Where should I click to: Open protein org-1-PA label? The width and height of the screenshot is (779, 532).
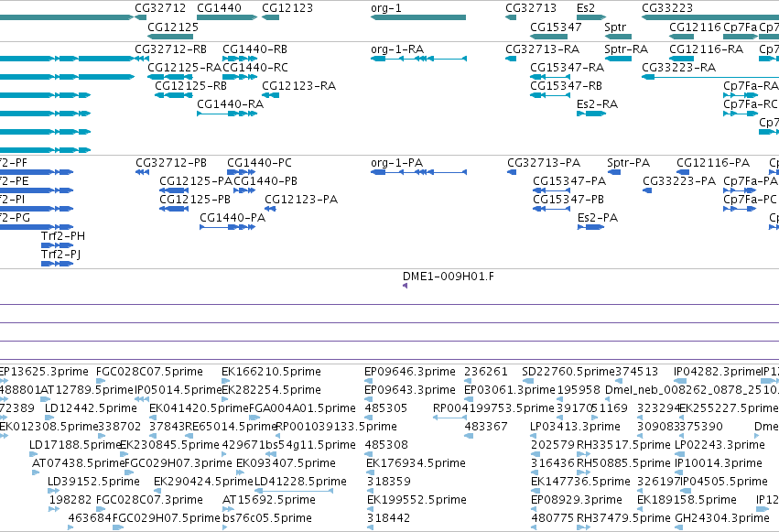(x=396, y=163)
